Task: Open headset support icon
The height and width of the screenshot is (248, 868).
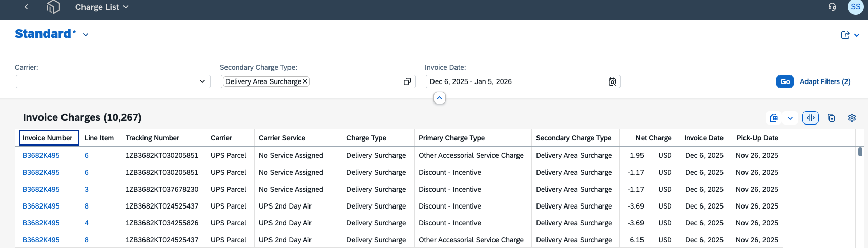Action: 832,7
